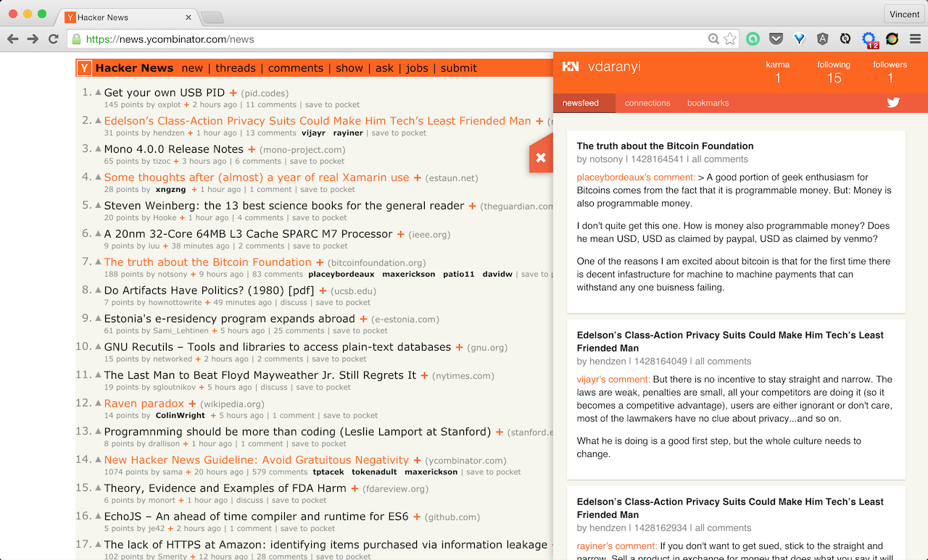Click 'discuss' under Do Artifacts Have Politics
Viewport: 928px width, 560px height.
(294, 302)
